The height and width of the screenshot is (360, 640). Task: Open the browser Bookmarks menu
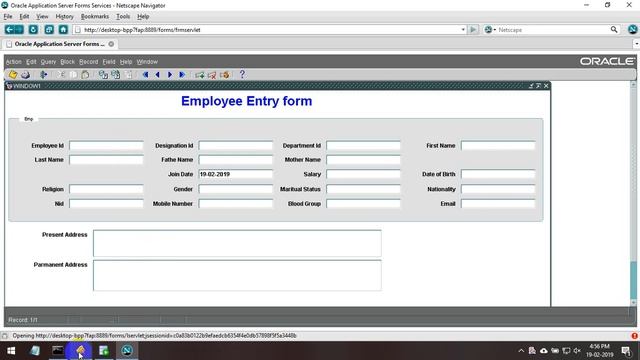[95, 16]
